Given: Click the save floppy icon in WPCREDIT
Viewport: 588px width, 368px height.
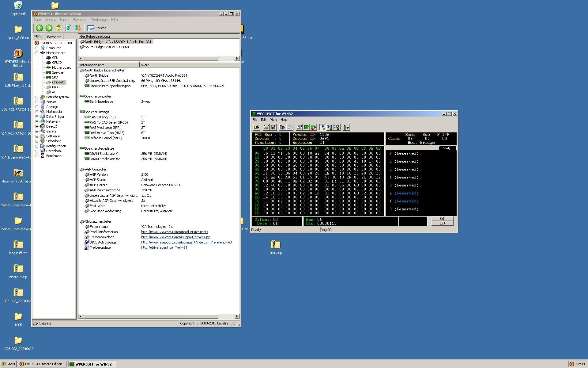Looking at the screenshot, I should [273, 127].
